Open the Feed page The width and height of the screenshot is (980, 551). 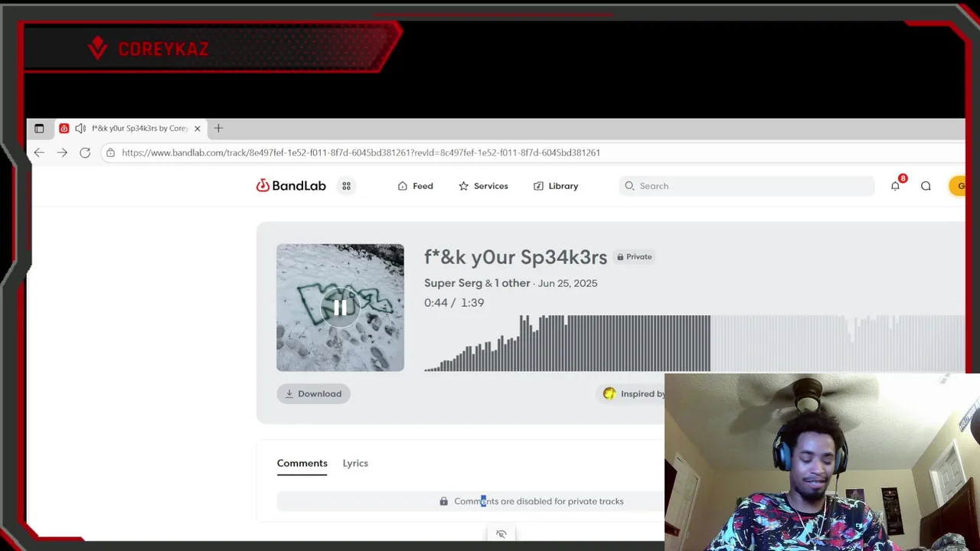click(x=415, y=186)
